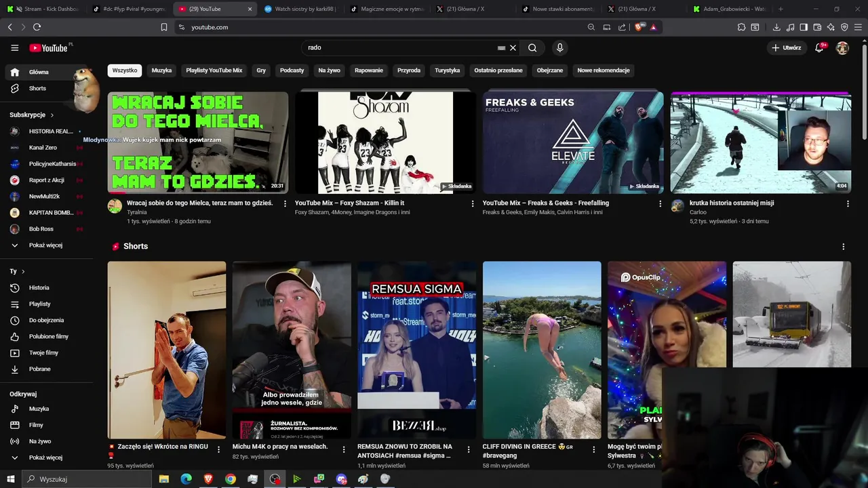
Task: Launch Google Chrome from the taskbar
Action: point(231,479)
